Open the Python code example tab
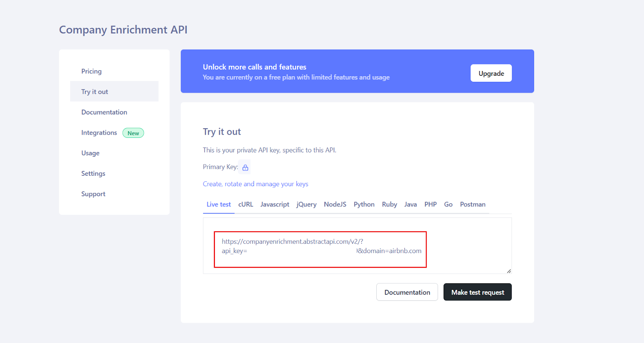The height and width of the screenshot is (343, 644). click(x=364, y=204)
